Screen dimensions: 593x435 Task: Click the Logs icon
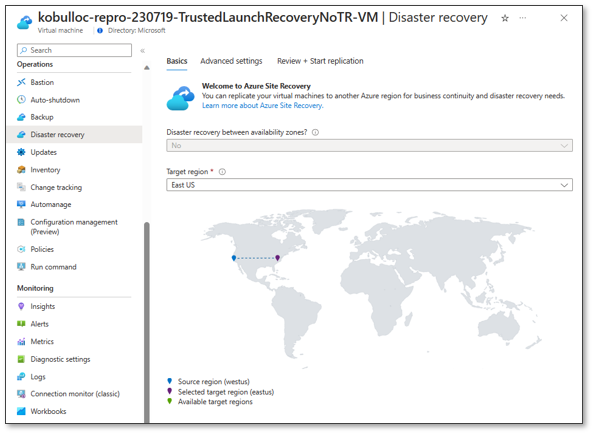pyautogui.click(x=21, y=377)
